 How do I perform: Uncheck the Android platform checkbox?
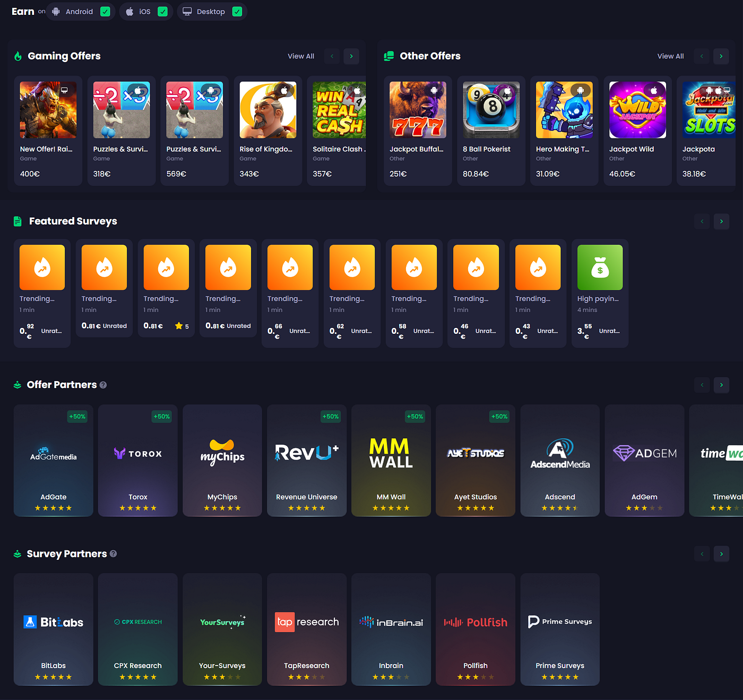tap(105, 12)
